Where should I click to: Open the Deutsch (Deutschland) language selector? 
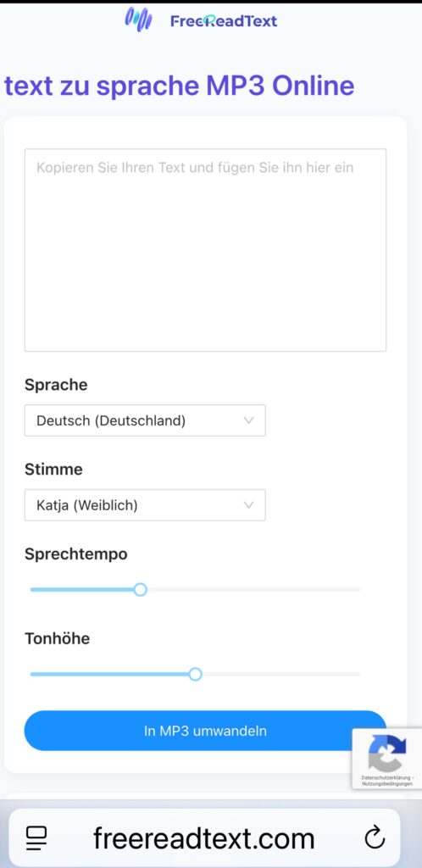click(145, 420)
